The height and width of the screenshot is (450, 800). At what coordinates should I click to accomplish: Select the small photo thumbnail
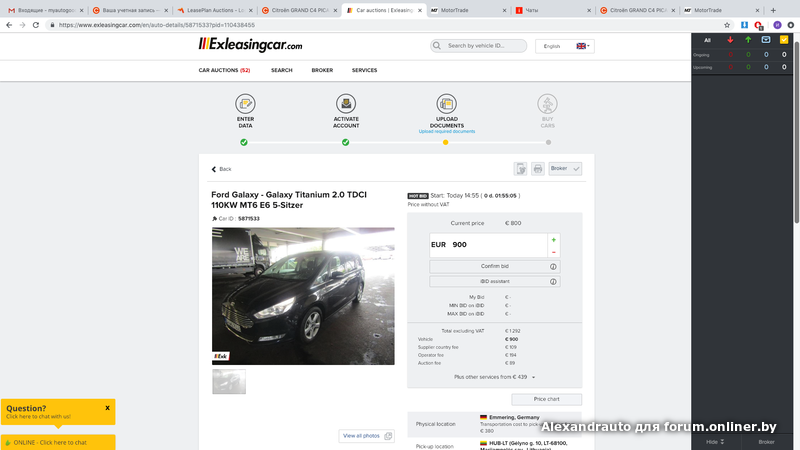coord(229,382)
